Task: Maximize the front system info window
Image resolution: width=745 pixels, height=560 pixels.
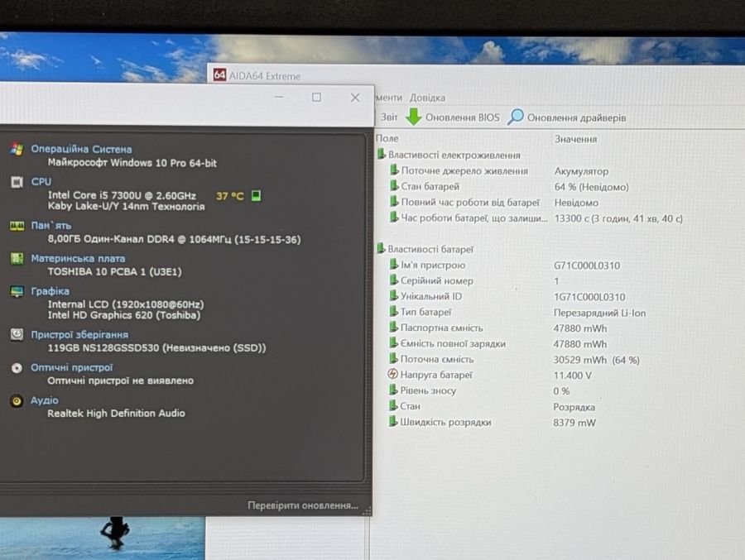Action: (316, 98)
